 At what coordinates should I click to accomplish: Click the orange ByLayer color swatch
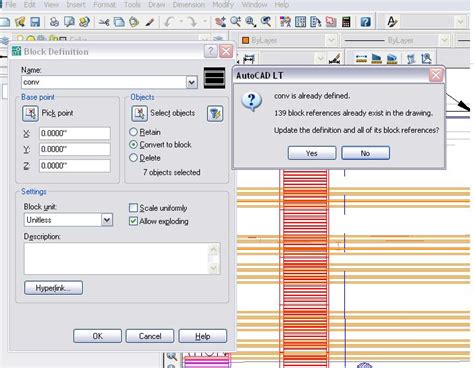coord(246,40)
